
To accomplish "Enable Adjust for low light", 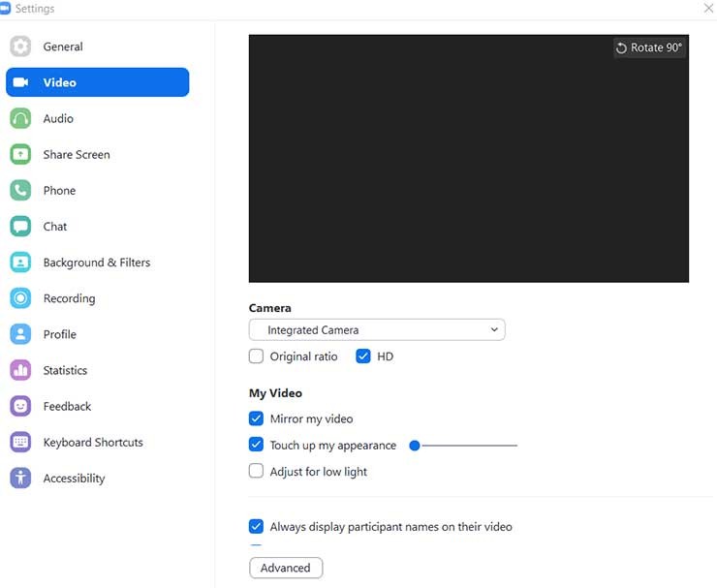I will coord(257,472).
